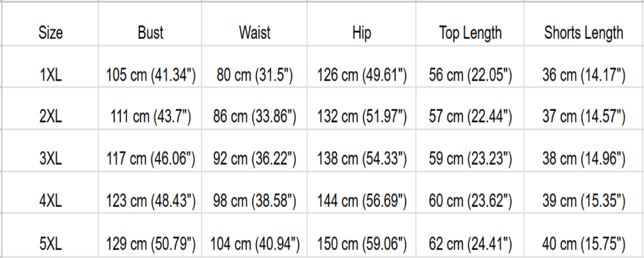
Task: Select the 2XL size row label
Action: pyautogui.click(x=50, y=117)
